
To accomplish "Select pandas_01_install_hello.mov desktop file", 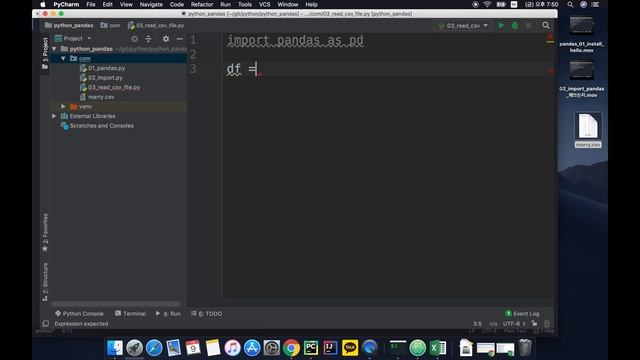I will (582, 34).
